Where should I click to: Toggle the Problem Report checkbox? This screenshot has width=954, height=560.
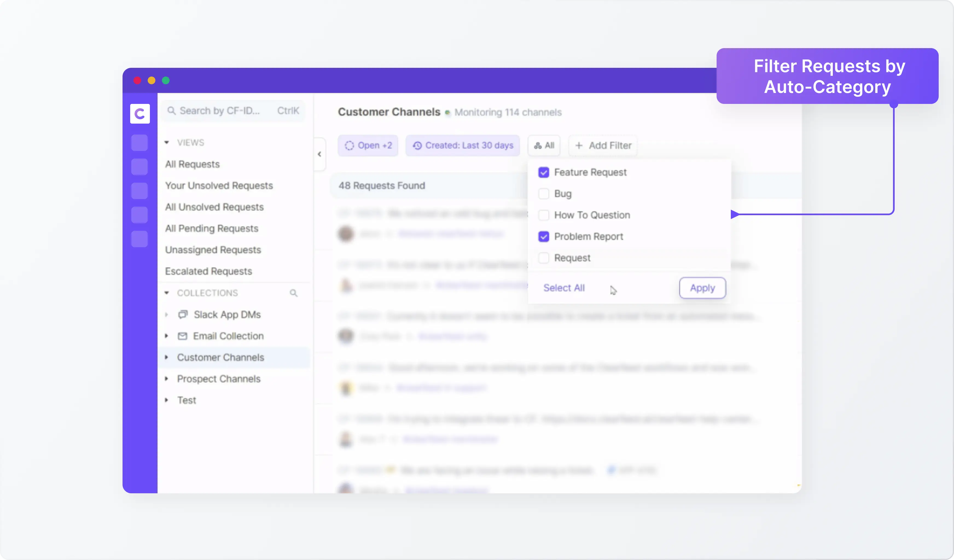(x=543, y=236)
